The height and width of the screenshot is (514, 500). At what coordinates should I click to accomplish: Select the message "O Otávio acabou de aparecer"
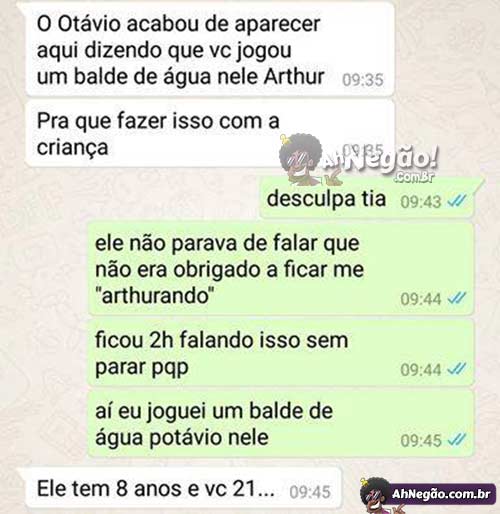point(210,49)
